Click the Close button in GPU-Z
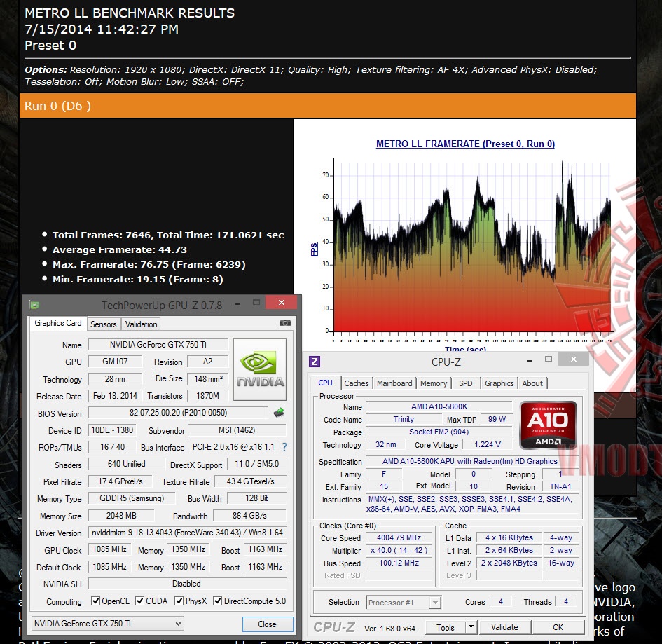 coord(267,624)
